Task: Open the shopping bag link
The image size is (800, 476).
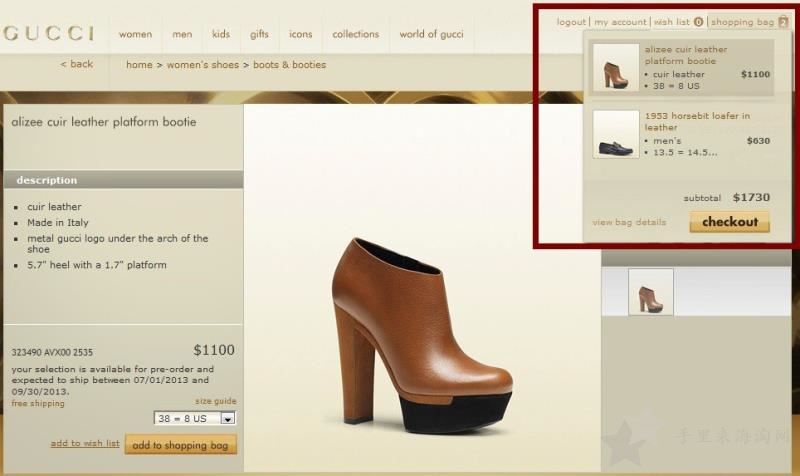Action: pos(742,22)
